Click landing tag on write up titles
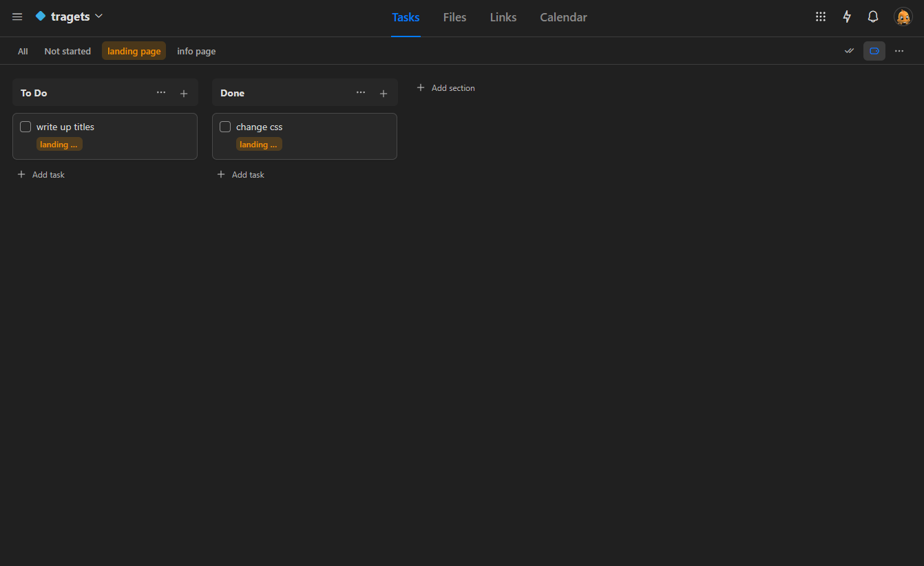The image size is (924, 566). [x=59, y=145]
